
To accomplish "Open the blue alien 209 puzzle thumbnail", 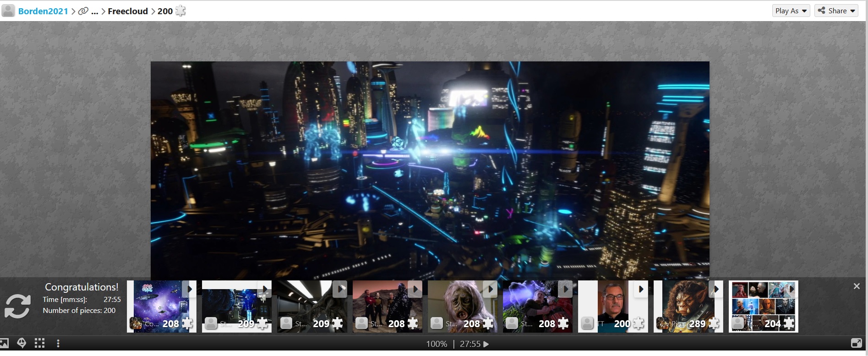I will click(x=237, y=307).
